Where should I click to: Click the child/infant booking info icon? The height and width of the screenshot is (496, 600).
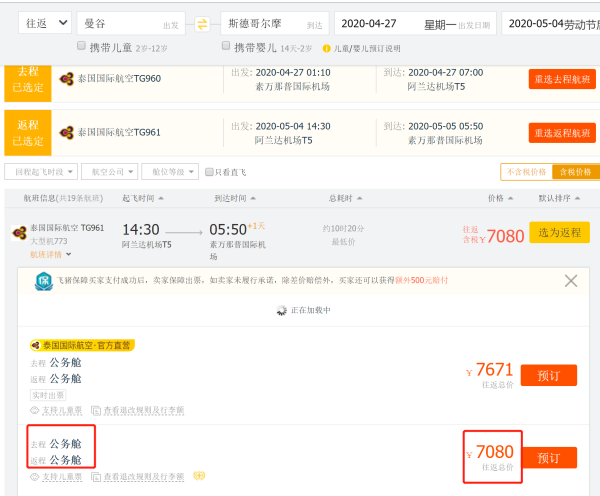[326, 49]
